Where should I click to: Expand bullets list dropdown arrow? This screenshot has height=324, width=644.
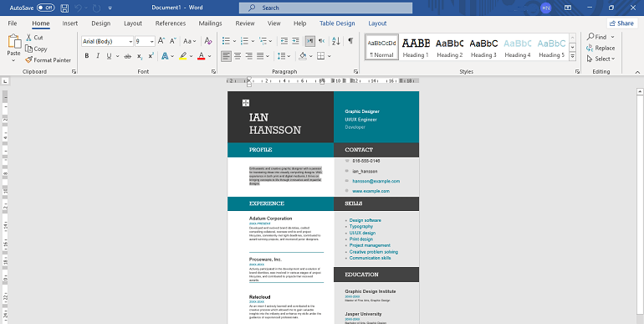click(234, 41)
